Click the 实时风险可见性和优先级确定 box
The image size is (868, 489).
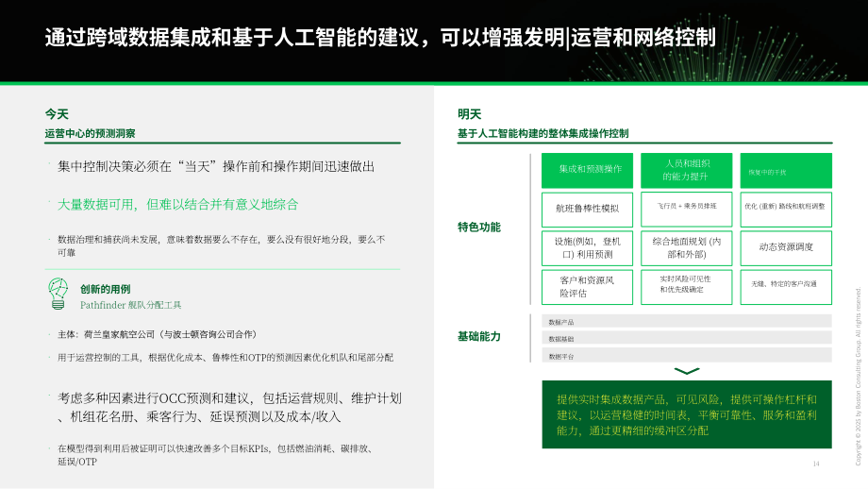point(687,287)
